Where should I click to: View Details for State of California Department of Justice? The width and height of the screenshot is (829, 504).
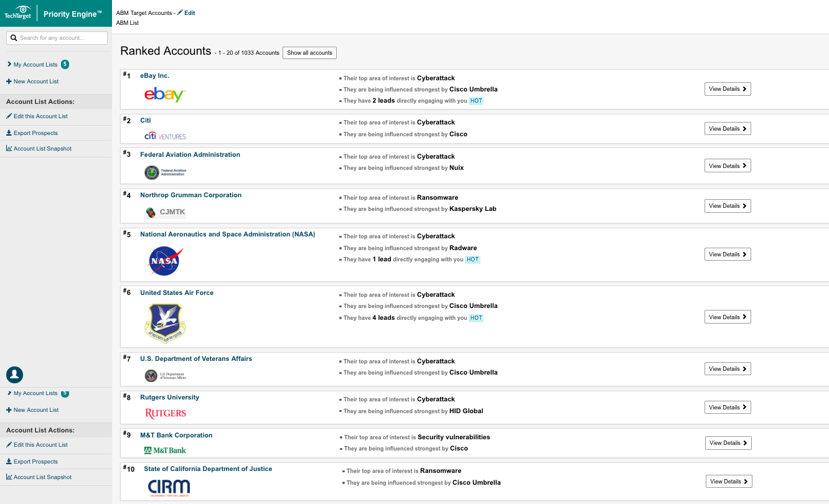(x=729, y=482)
